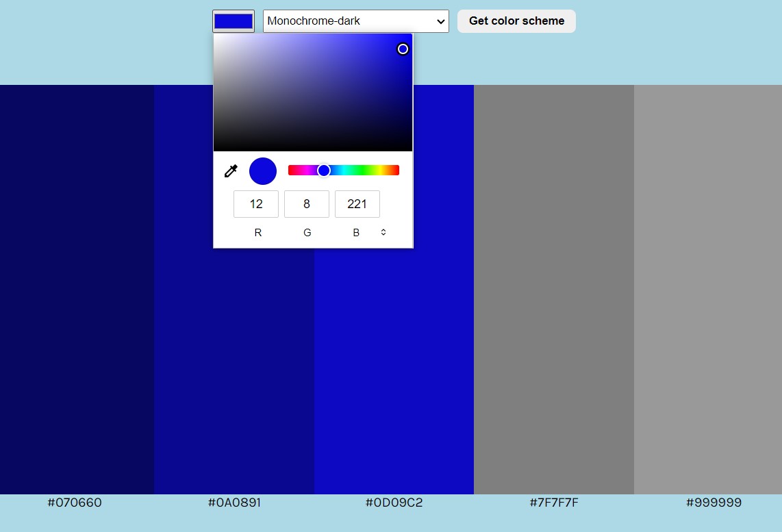Click the #7F7F7F hex label

554,502
